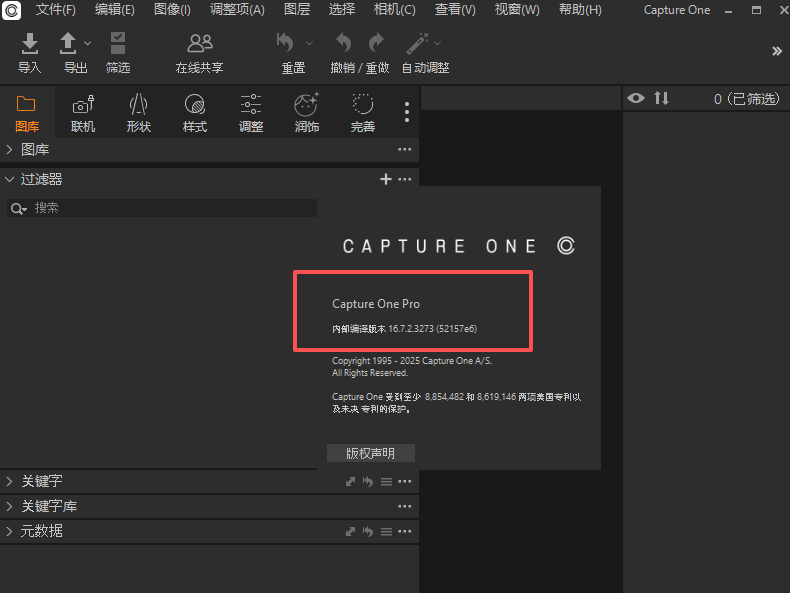Open Filters panel three-dots menu
This screenshot has width=790, height=593.
[405, 179]
